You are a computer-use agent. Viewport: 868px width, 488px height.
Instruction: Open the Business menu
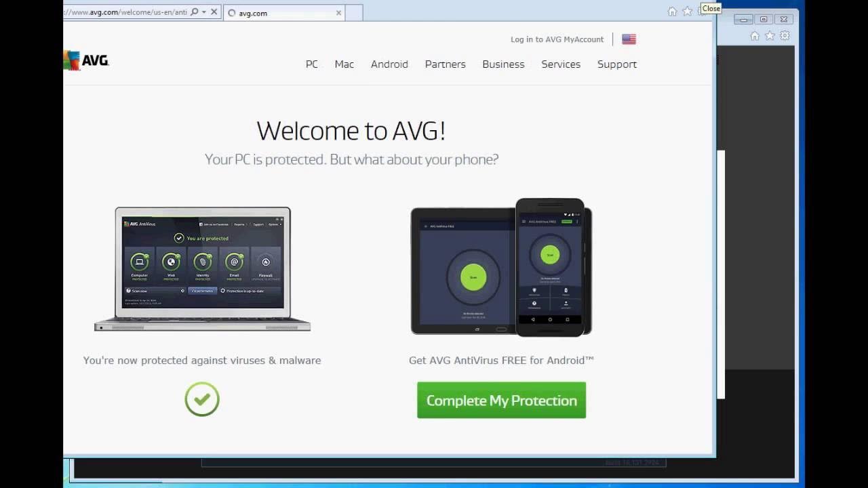[x=503, y=64]
